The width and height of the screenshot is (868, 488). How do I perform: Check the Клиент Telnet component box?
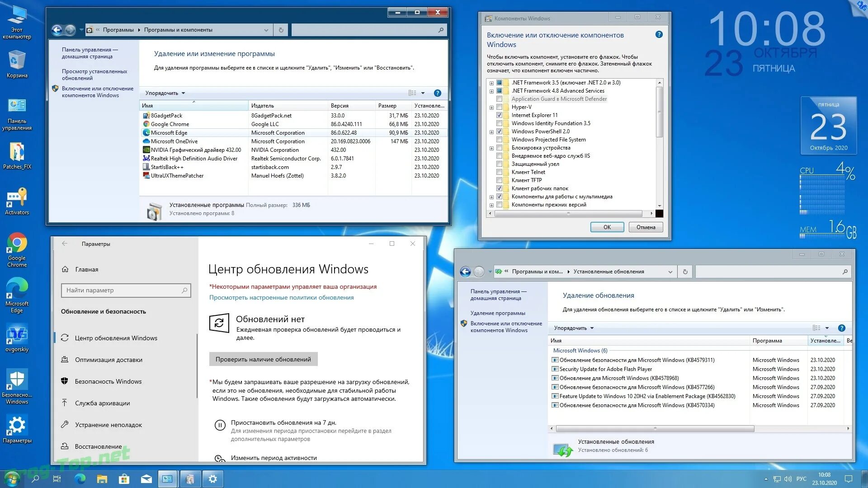coord(500,172)
